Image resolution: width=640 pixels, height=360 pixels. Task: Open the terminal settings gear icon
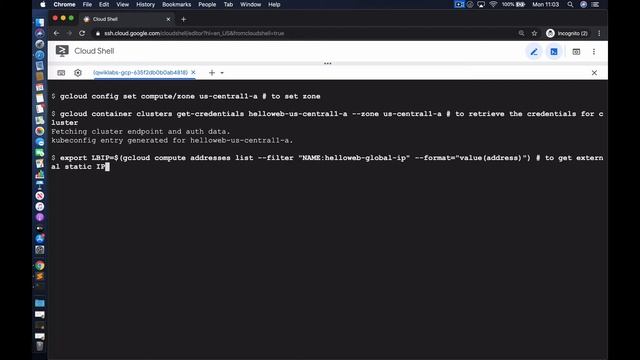pos(78,73)
